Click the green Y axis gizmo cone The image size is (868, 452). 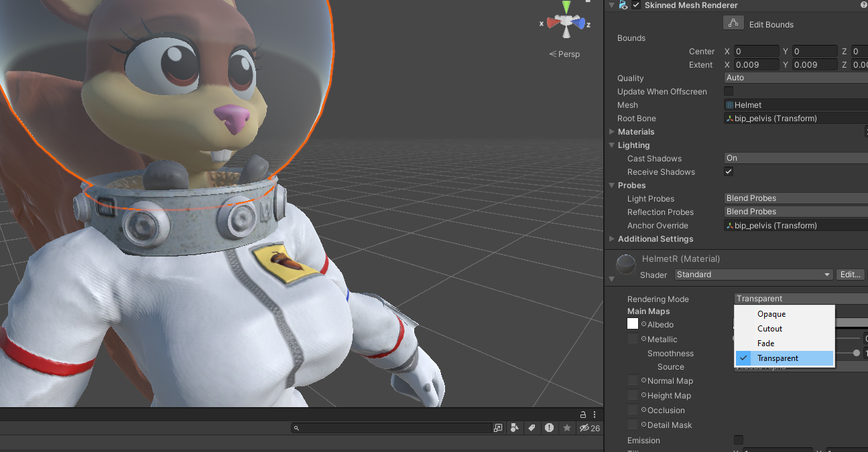pos(567,7)
